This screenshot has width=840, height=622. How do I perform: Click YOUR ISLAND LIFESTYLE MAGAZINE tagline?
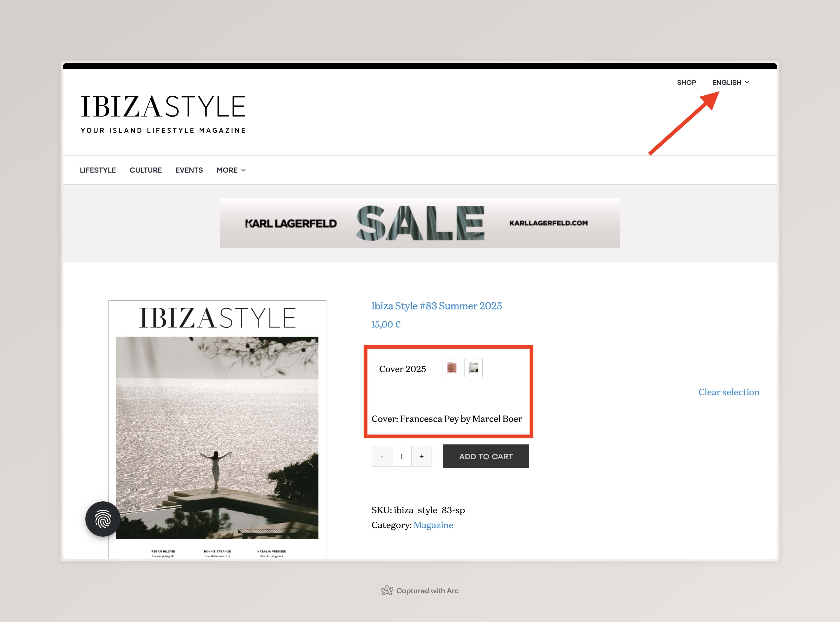coord(163,130)
